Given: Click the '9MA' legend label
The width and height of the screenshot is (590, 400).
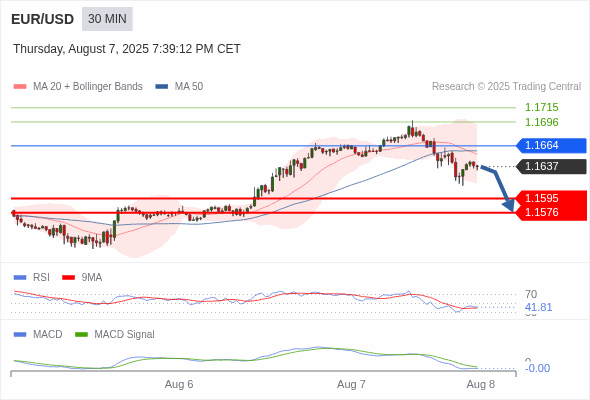Looking at the screenshot, I should pos(92,278).
